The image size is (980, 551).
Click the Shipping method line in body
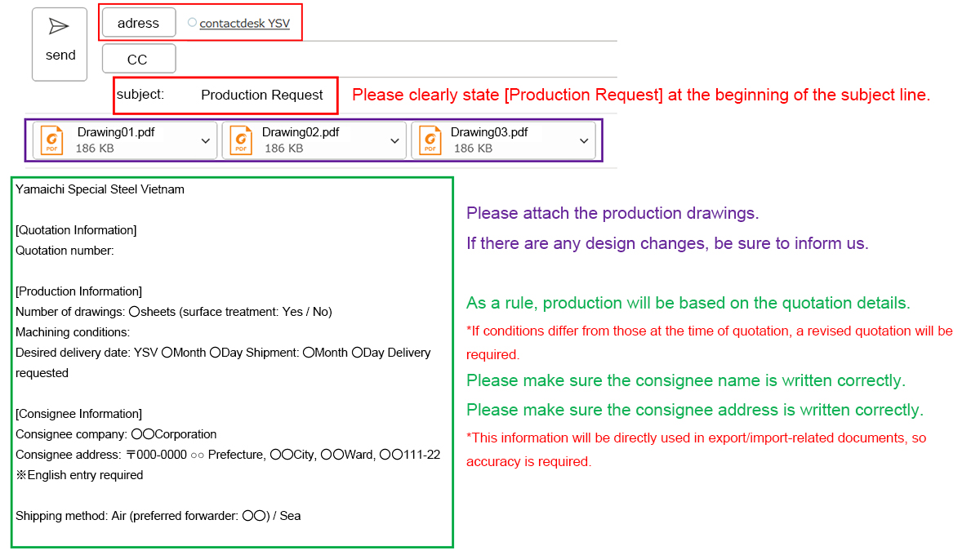click(x=158, y=516)
